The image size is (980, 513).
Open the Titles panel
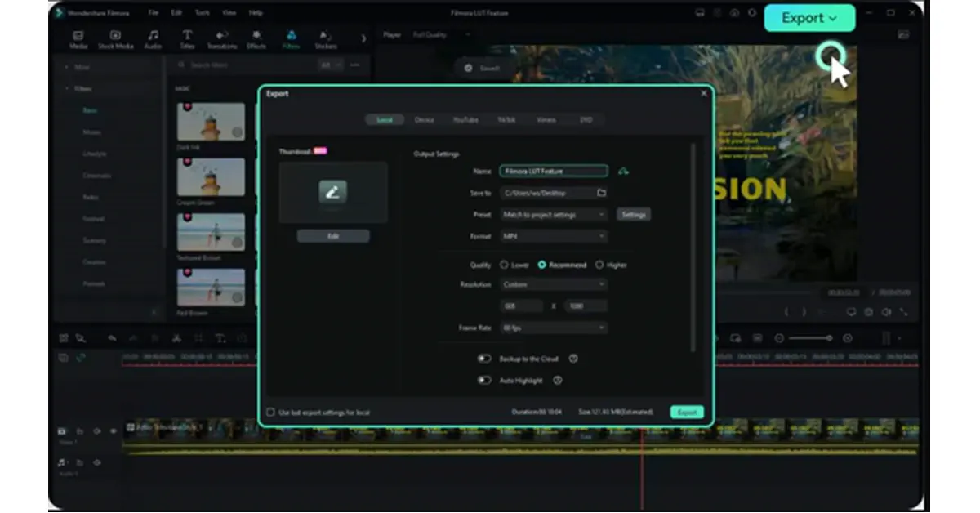187,40
